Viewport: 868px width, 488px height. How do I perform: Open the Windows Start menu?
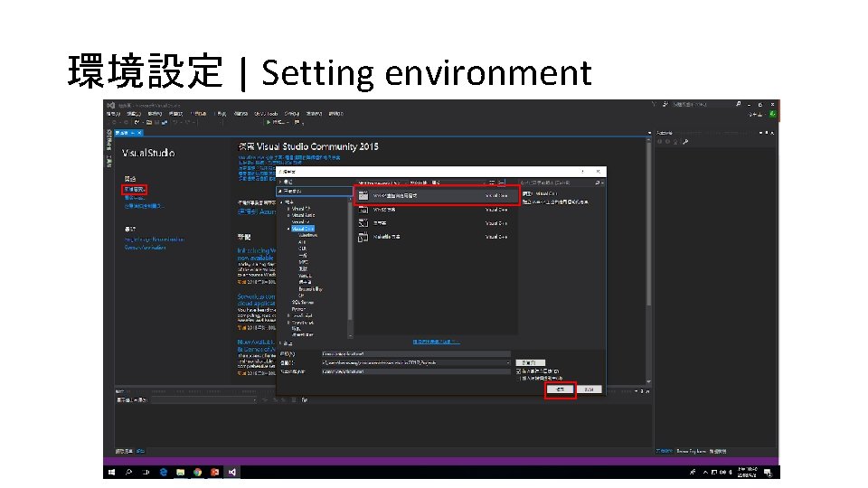coord(111,472)
